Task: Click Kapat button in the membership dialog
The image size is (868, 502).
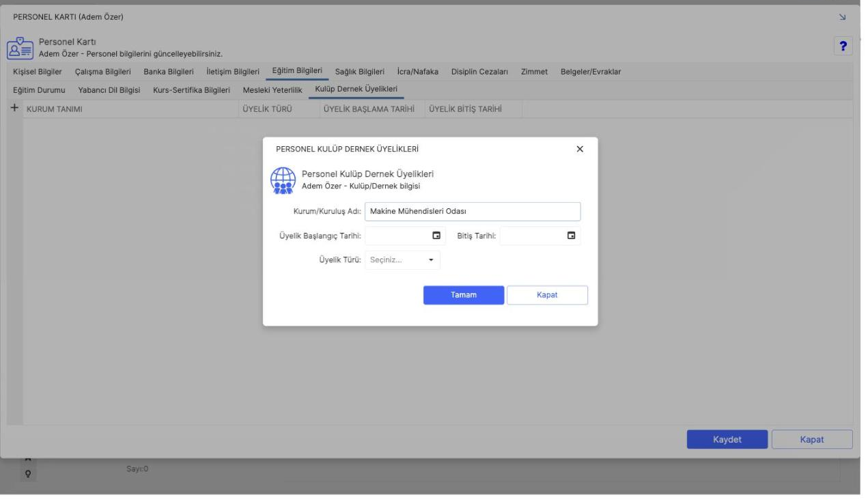Action: click(548, 295)
